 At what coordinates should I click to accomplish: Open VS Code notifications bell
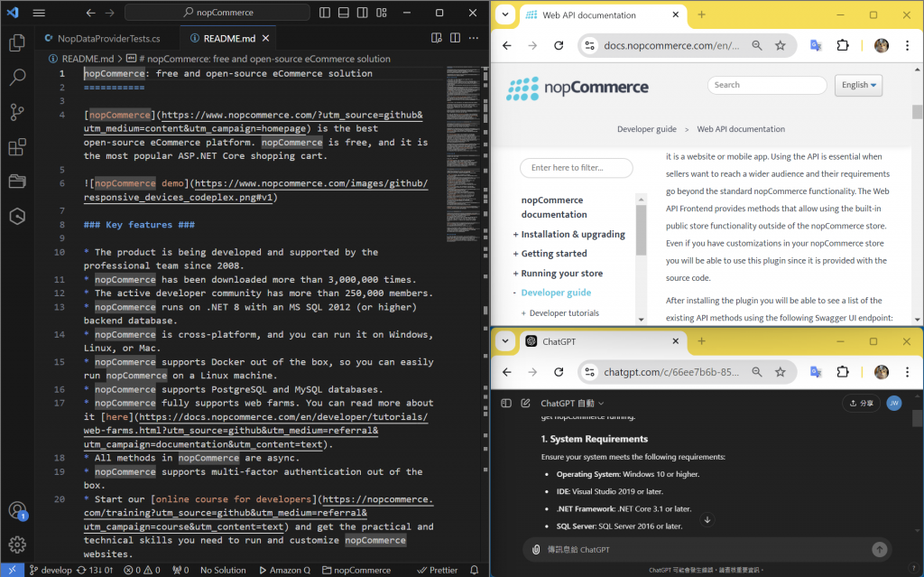475,570
